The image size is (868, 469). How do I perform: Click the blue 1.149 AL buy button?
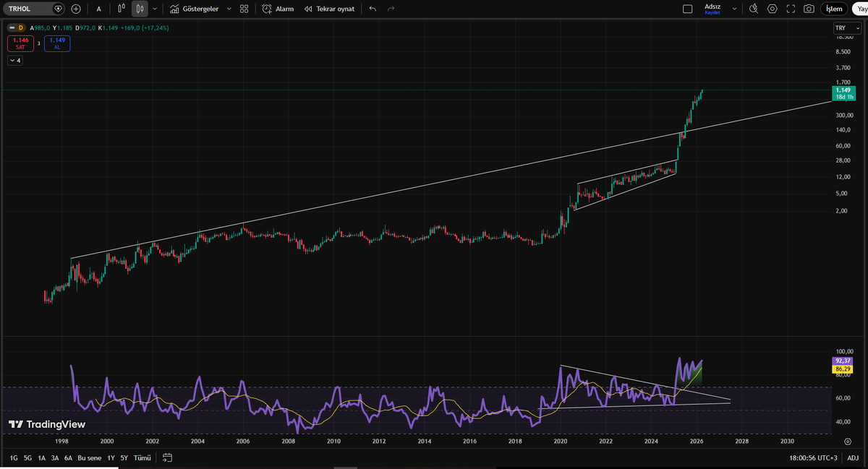pyautogui.click(x=57, y=43)
